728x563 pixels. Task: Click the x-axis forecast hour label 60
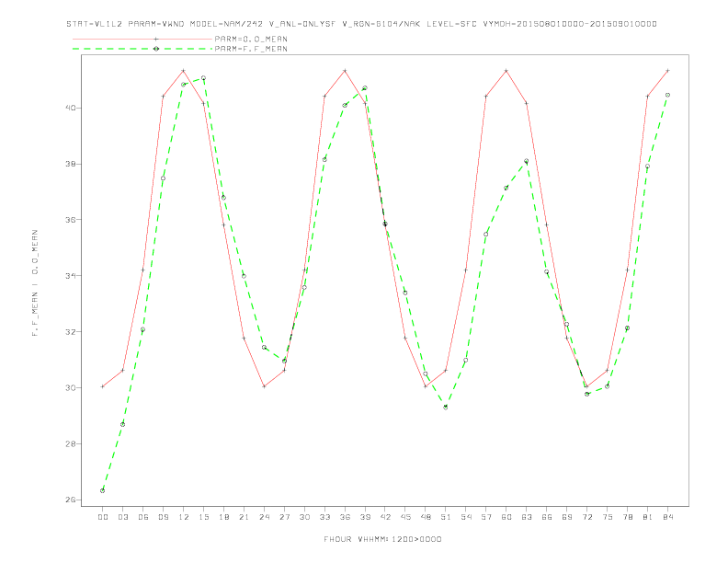(x=506, y=517)
